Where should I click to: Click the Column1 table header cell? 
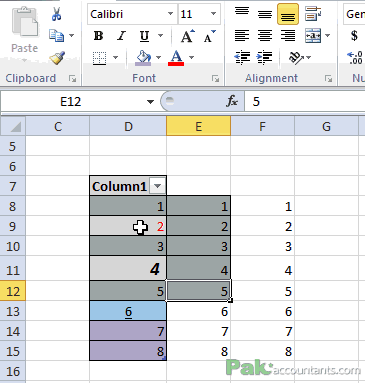pyautogui.click(x=128, y=186)
